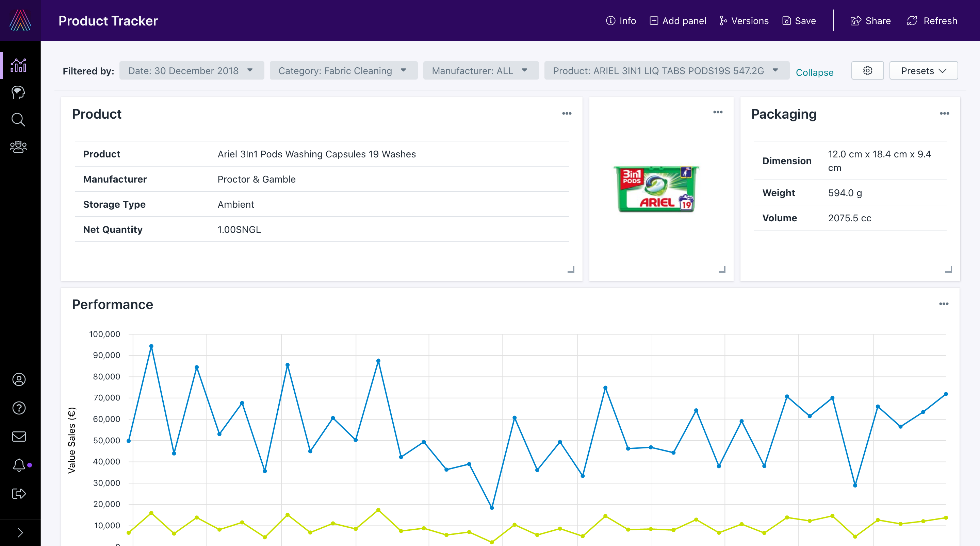Click the help question mark icon

18,408
